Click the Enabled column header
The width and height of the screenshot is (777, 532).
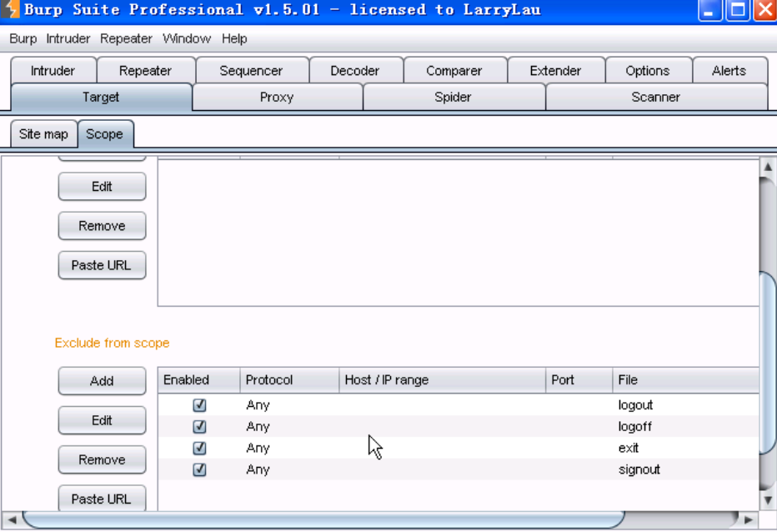(199, 380)
